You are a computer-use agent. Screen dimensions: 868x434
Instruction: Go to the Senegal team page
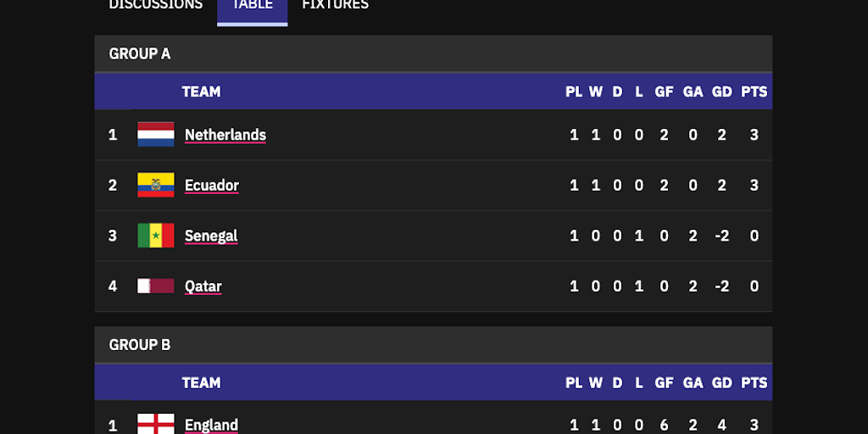tap(211, 236)
